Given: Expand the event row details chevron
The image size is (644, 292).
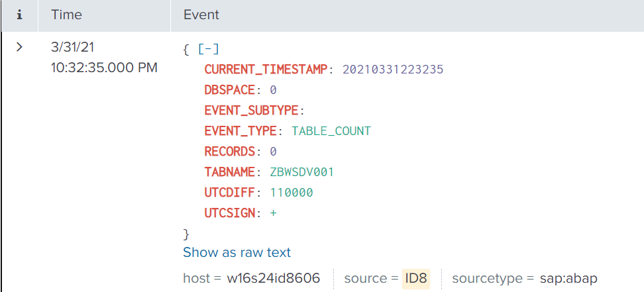Looking at the screenshot, I should [19, 48].
